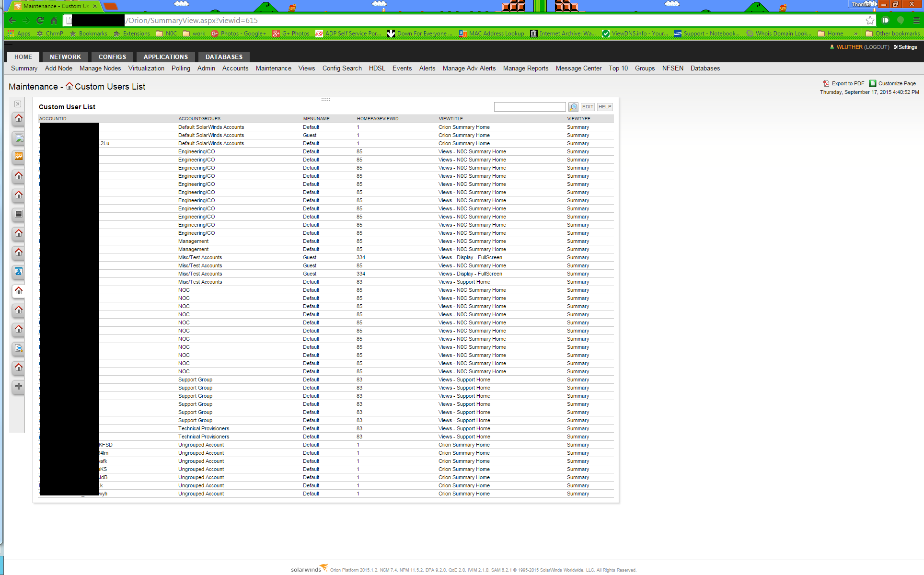Open the charts icon in left sidebar

click(18, 158)
